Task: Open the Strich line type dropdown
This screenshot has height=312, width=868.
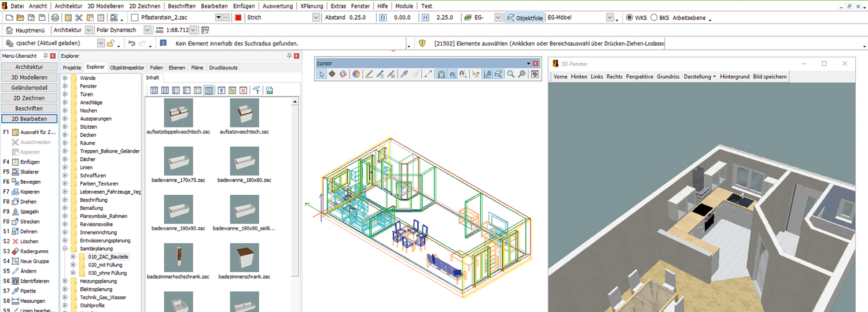Action: pyautogui.click(x=316, y=18)
